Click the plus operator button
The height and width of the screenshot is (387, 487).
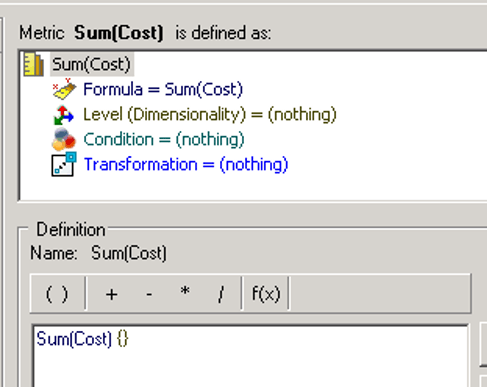(x=111, y=294)
